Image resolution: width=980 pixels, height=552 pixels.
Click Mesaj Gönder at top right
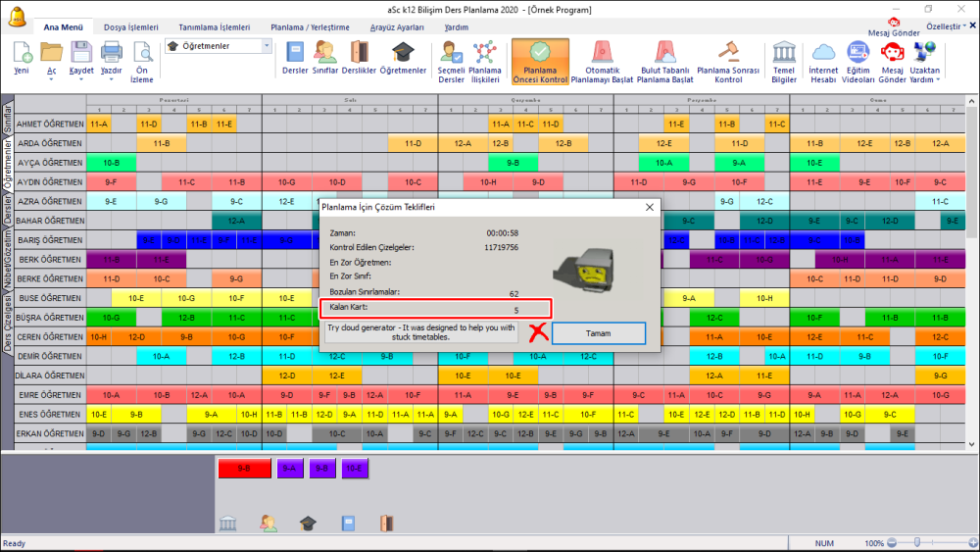pos(894,28)
